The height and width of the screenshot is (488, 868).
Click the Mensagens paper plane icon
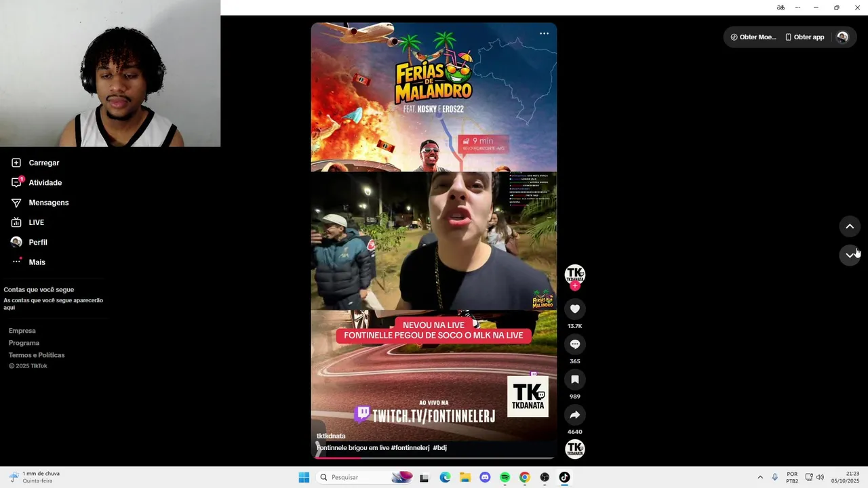[x=16, y=203]
